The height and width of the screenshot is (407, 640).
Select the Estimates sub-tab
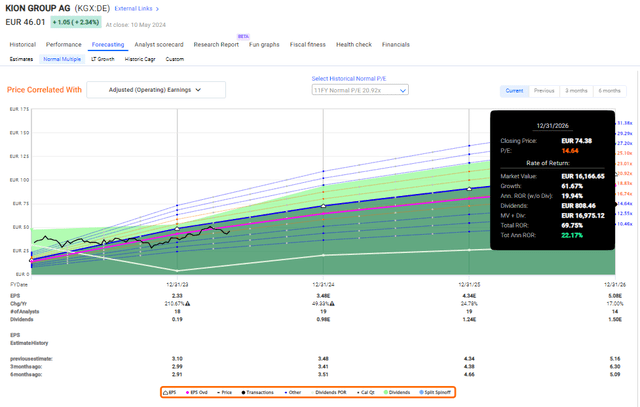(21, 59)
